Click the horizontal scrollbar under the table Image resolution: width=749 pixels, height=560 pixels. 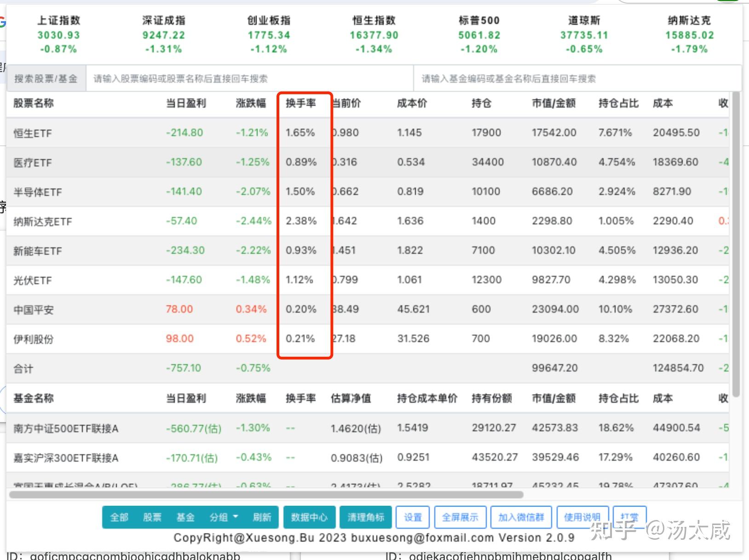(x=266, y=495)
